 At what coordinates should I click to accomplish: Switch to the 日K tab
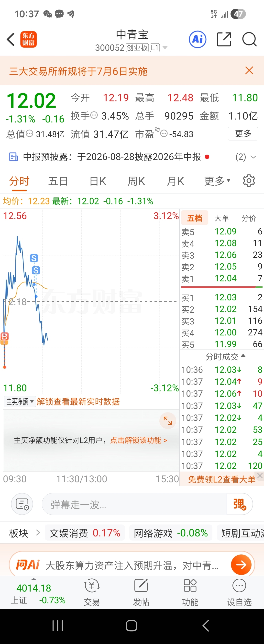98,181
